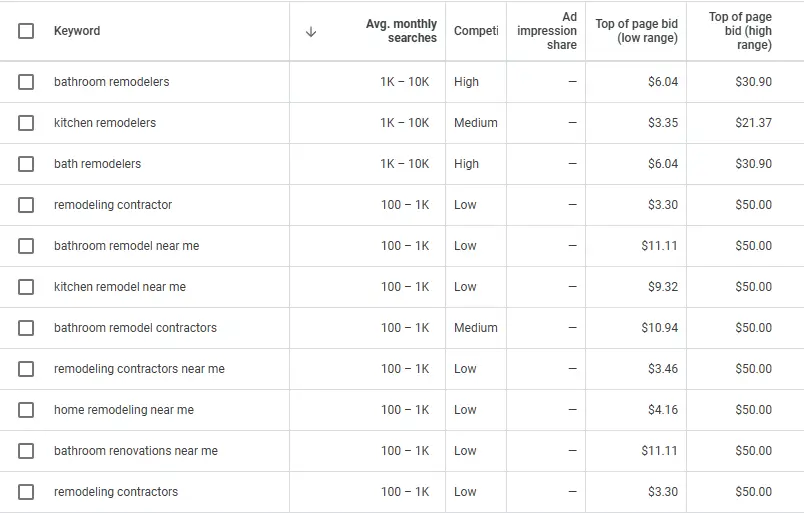Check the remodeling contractor row
The height and width of the screenshot is (513, 804).
[26, 205]
